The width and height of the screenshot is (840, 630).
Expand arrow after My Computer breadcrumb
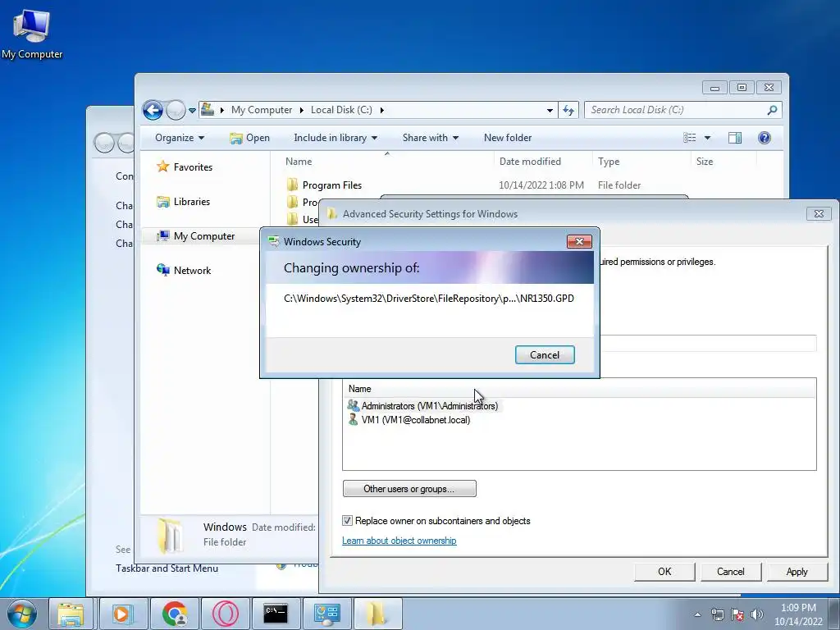301,111
